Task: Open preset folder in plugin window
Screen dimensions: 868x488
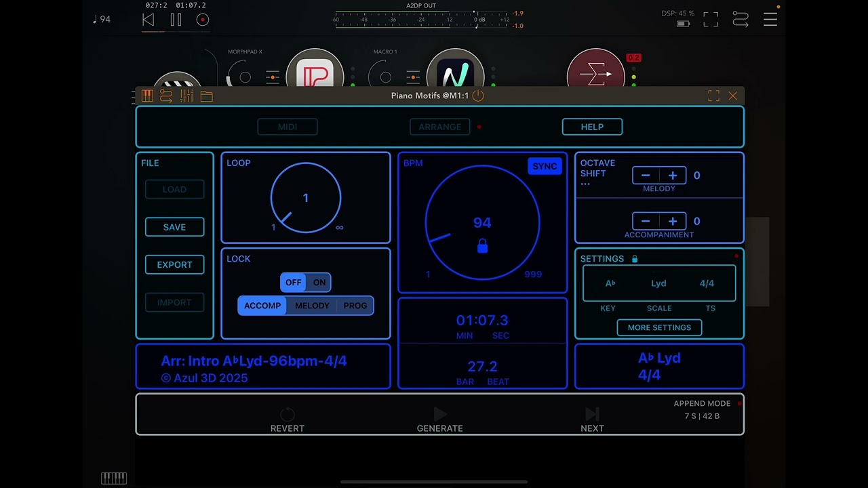Action: click(x=206, y=96)
